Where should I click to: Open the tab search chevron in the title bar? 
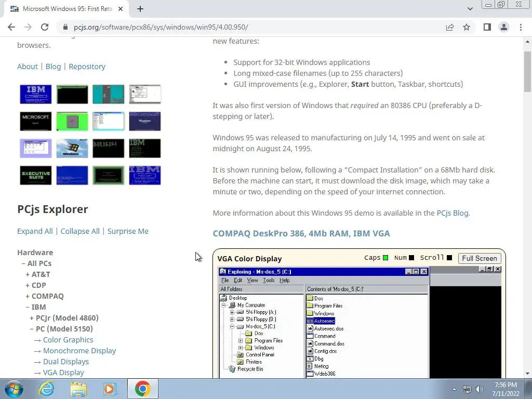click(x=470, y=9)
